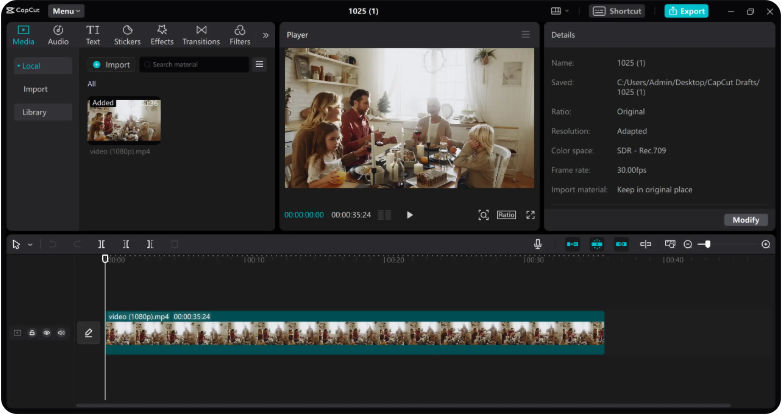Image resolution: width=782 pixels, height=415 pixels.
Task: Open the Text tab
Action: coord(93,35)
